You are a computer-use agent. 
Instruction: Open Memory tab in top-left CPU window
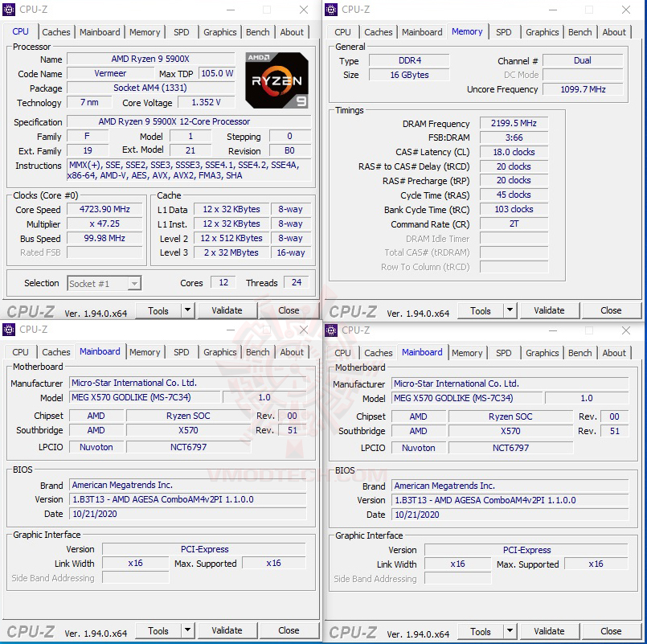pos(145,32)
